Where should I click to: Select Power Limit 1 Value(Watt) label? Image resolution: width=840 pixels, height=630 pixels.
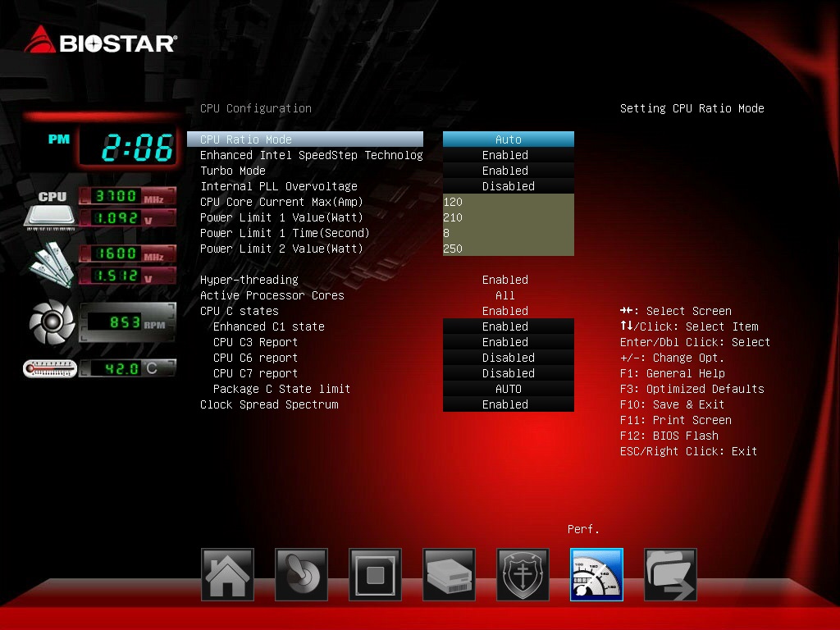(282, 217)
